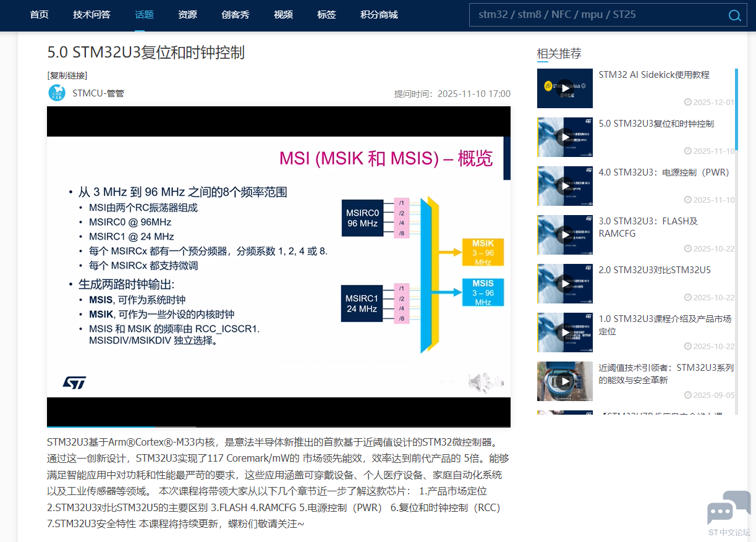Click ST中文论坛 label under chat icon
This screenshot has height=542, width=756.
pyautogui.click(x=729, y=532)
